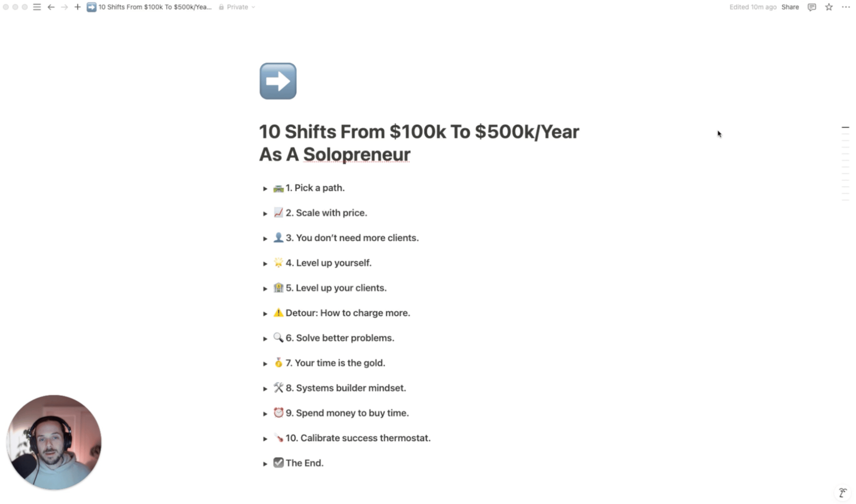Expand '10. Calibrate success thermostat.' section
Image resolution: width=856 pixels, height=504 pixels.
click(265, 439)
